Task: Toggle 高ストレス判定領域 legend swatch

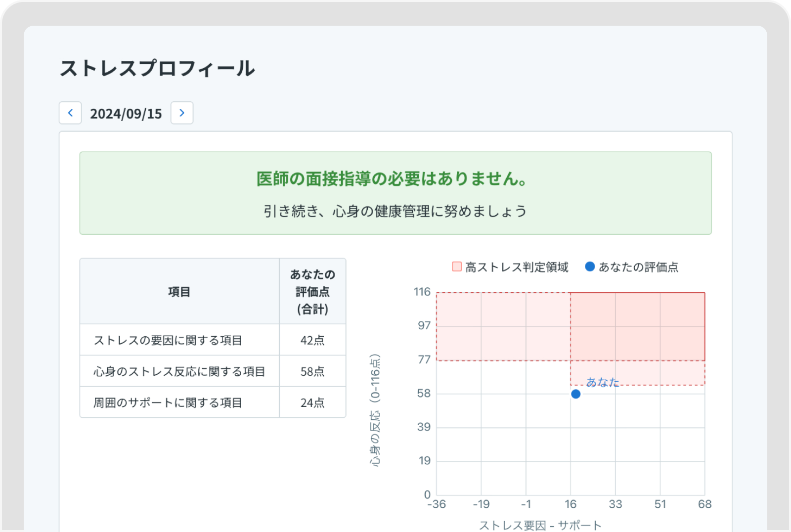Action: (x=457, y=267)
